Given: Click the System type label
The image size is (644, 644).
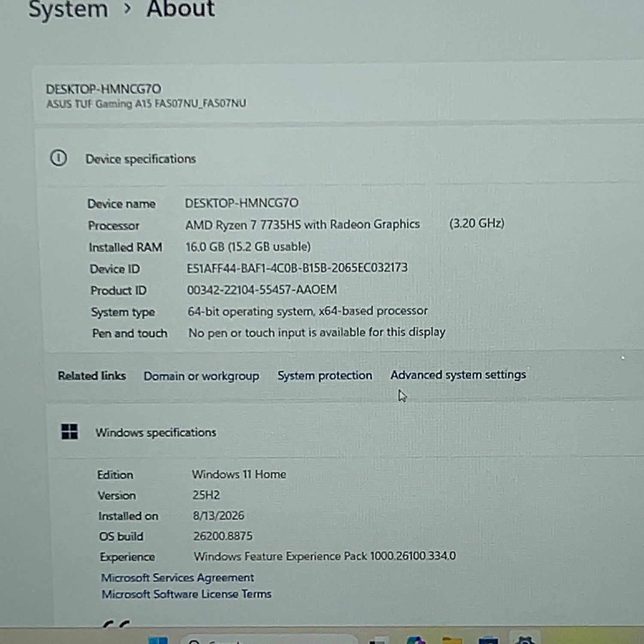Looking at the screenshot, I should (x=123, y=312).
